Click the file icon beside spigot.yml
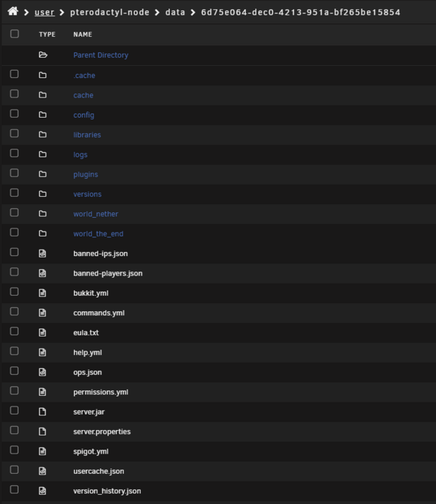 pyautogui.click(x=42, y=452)
